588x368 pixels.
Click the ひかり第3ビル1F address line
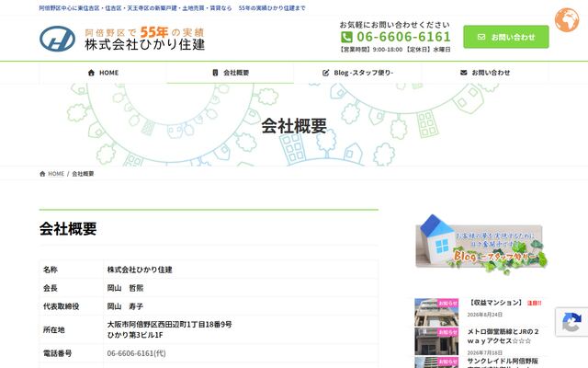tap(135, 335)
